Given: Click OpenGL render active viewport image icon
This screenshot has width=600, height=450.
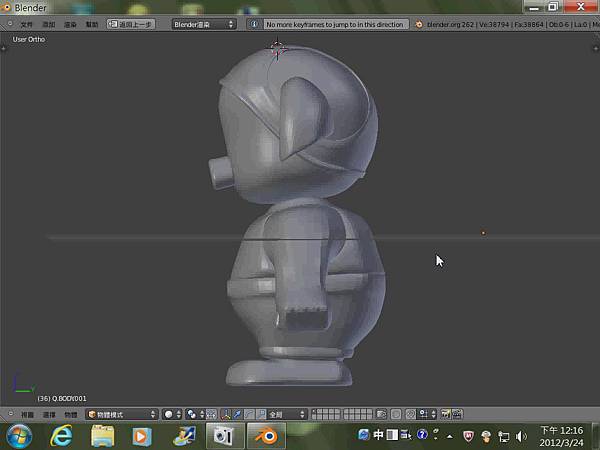Looking at the screenshot, I should 446,414.
